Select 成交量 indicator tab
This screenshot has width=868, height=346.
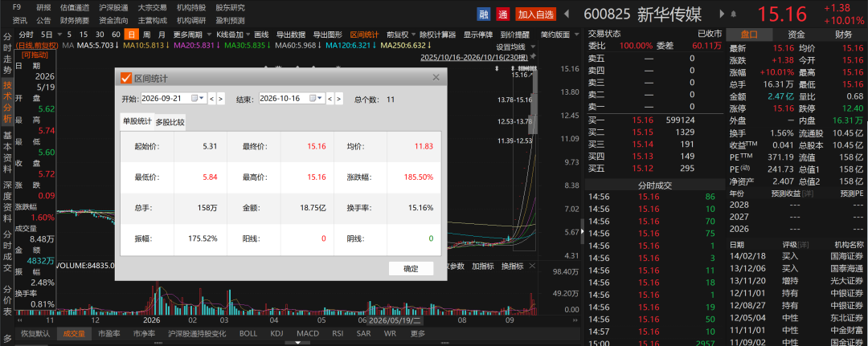[74, 333]
